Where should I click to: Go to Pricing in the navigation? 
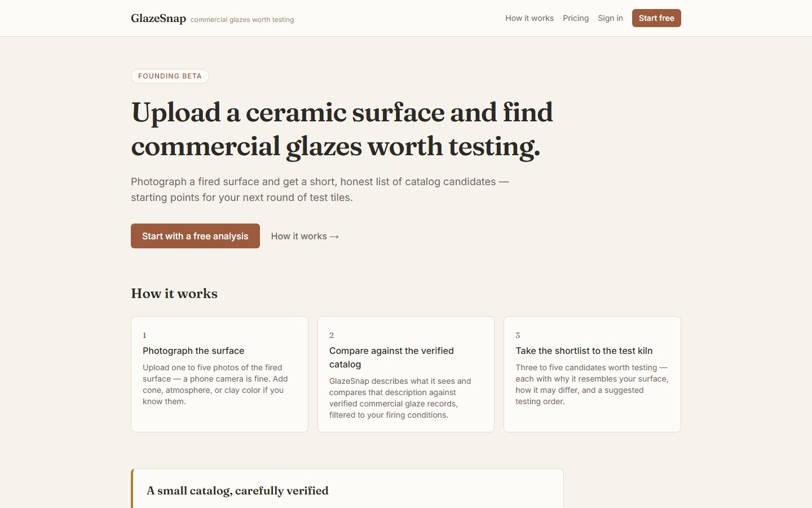(576, 18)
